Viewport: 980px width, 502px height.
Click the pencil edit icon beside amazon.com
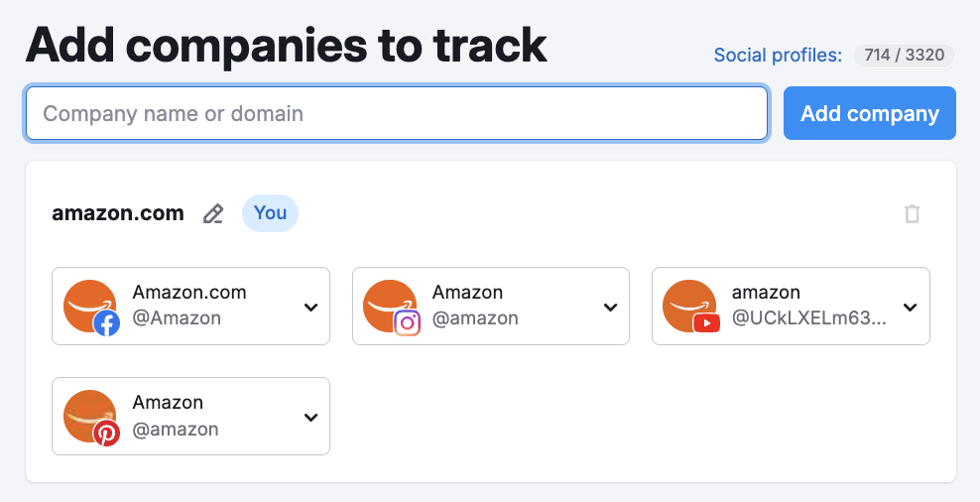213,213
